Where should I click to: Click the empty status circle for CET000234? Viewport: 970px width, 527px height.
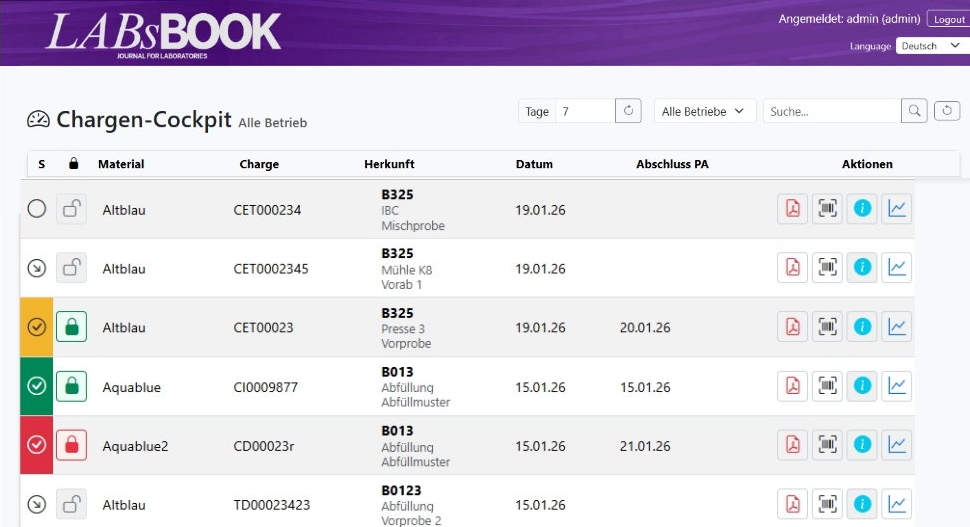coord(36,208)
